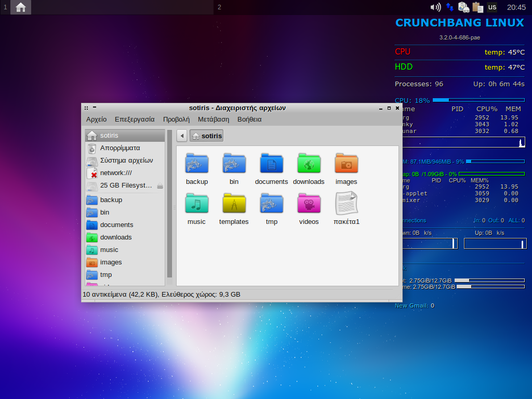Image resolution: width=532 pixels, height=399 pixels.
Task: Click the sotiris path bar button
Action: 207,136
